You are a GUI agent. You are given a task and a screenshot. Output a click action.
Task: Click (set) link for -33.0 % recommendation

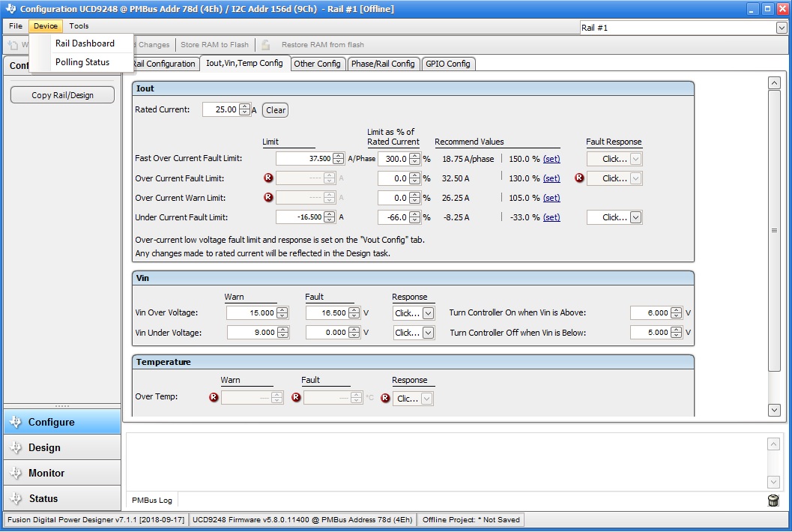pyautogui.click(x=551, y=217)
